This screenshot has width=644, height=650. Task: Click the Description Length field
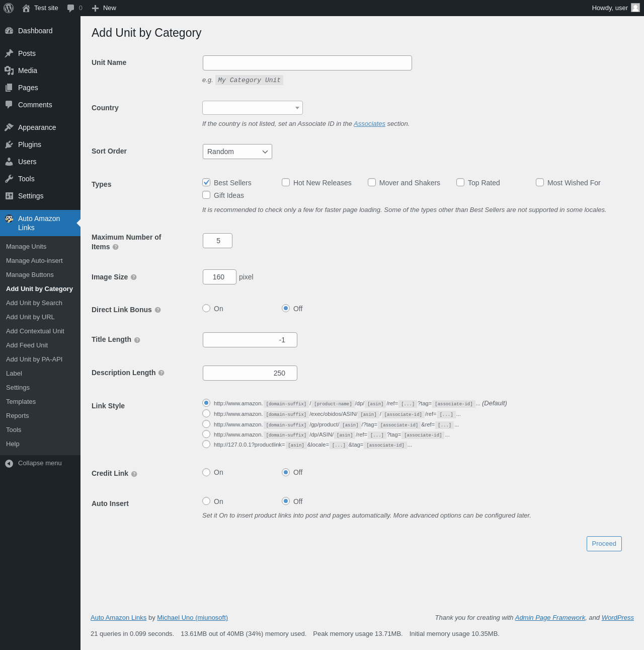click(x=250, y=373)
